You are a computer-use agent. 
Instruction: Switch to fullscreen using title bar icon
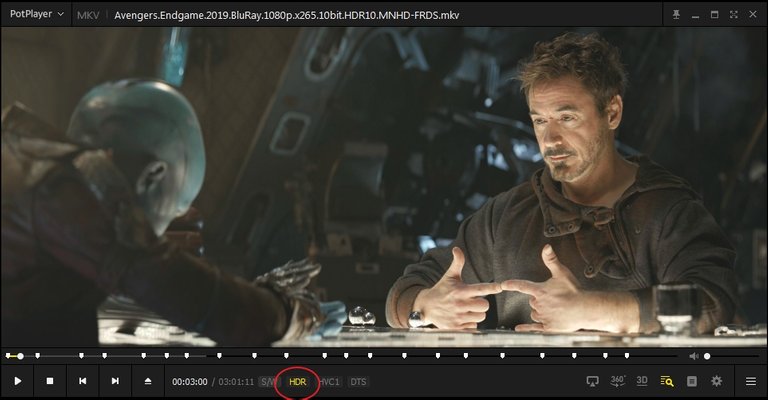tap(734, 15)
